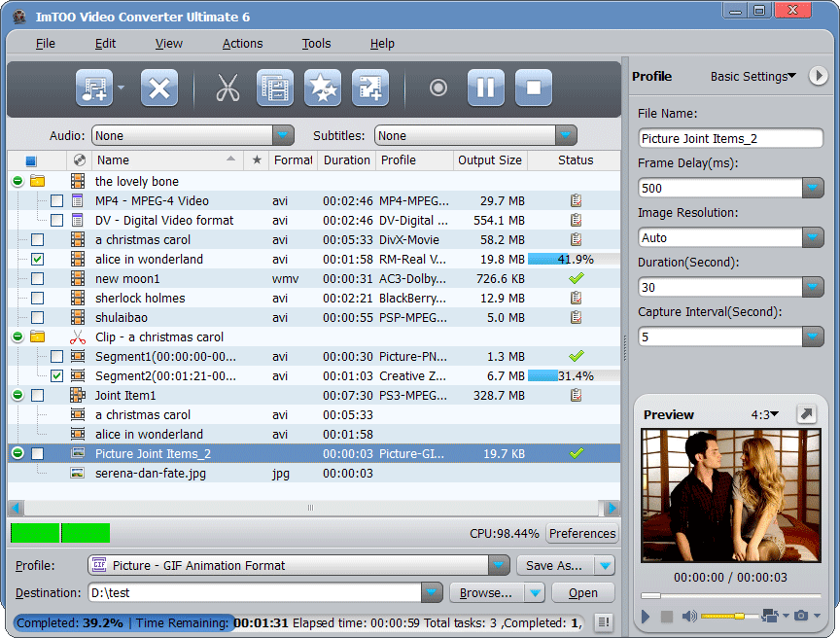Open the Tools menu
The image size is (840, 638).
click(x=316, y=44)
